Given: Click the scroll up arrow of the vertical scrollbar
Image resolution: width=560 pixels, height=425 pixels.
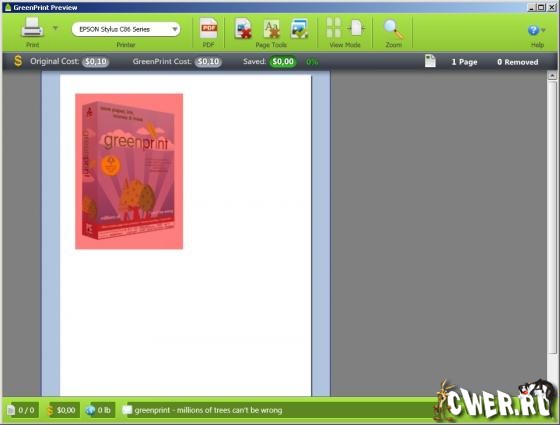Looking at the screenshot, I should click(x=552, y=76).
